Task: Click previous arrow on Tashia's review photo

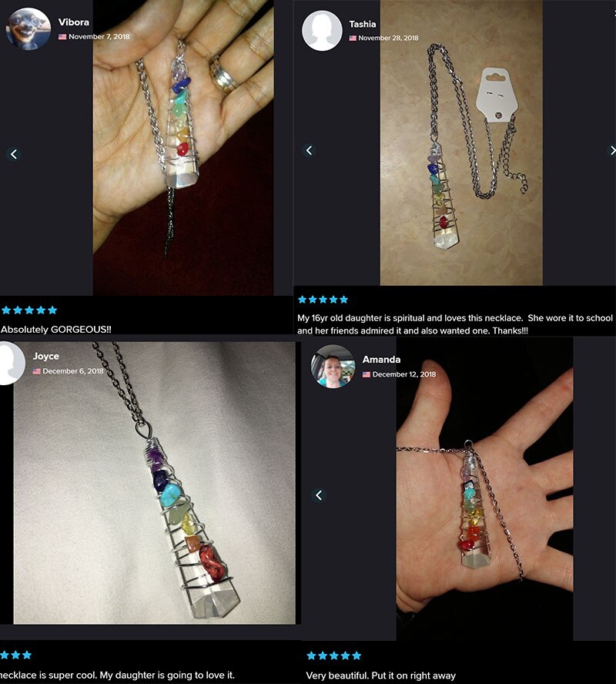Action: pyautogui.click(x=309, y=150)
